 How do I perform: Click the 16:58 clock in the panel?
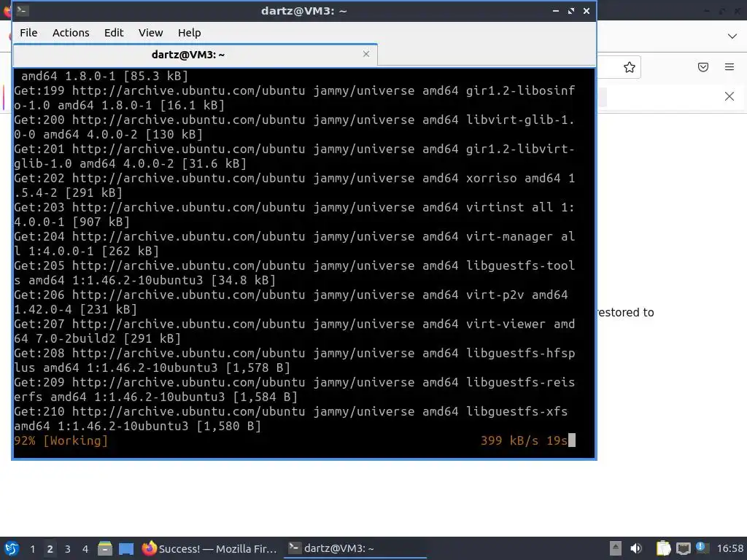click(729, 548)
